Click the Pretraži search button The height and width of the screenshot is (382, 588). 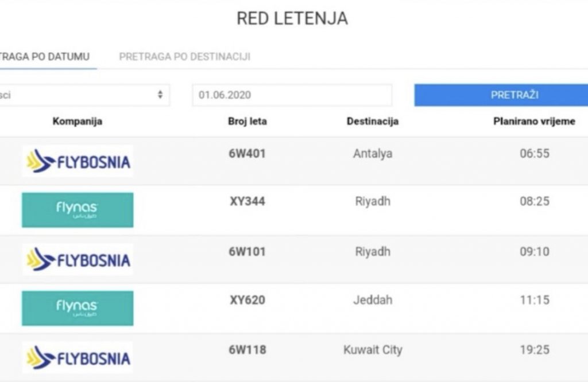click(x=501, y=95)
